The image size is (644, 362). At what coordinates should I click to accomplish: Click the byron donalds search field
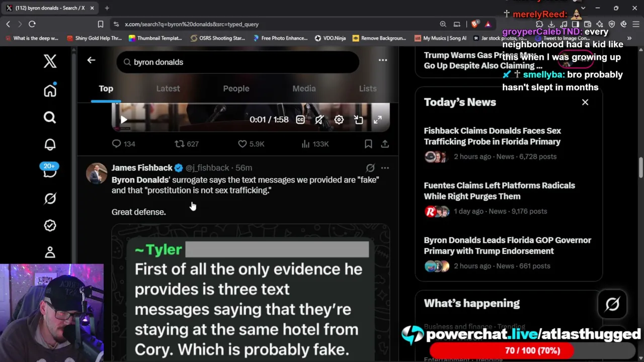point(238,62)
